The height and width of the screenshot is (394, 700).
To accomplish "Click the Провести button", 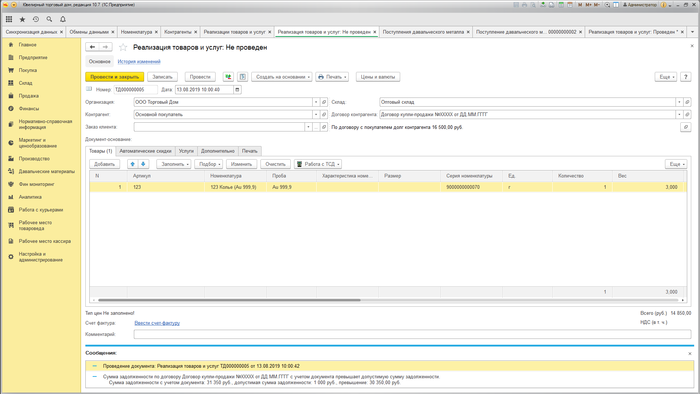I will click(x=200, y=77).
